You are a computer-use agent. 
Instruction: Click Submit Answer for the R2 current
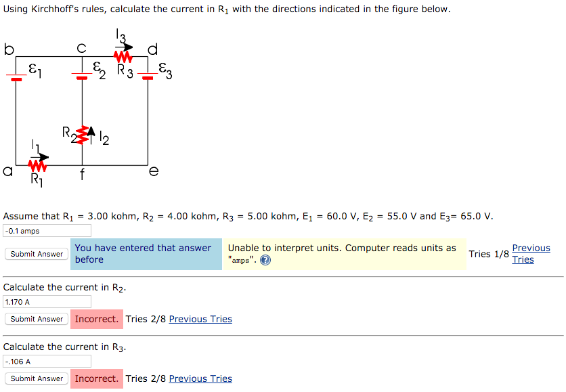(36, 318)
